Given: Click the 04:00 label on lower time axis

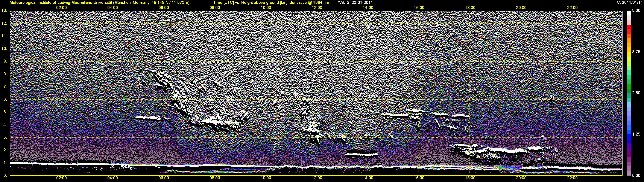Looking at the screenshot, I should 112,178.
